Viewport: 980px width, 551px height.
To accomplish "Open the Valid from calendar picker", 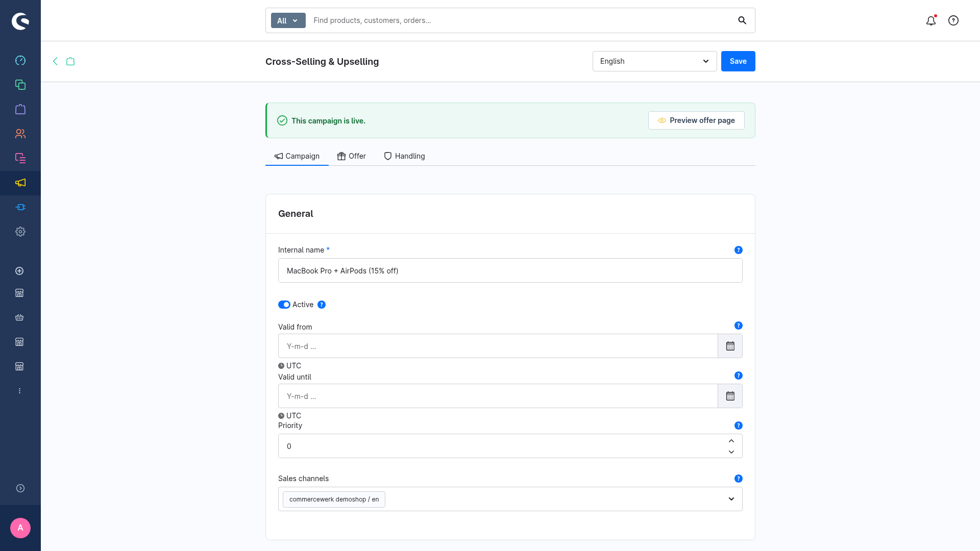I will (x=730, y=346).
